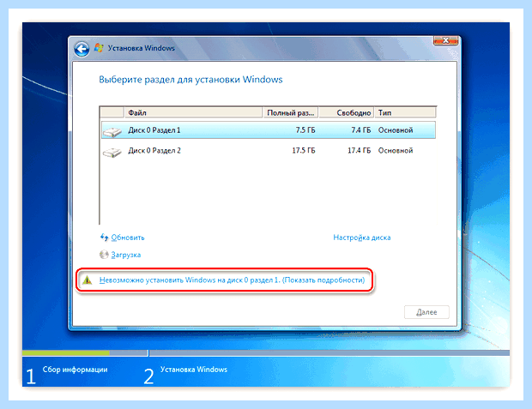Click the Обновить link

(128, 238)
